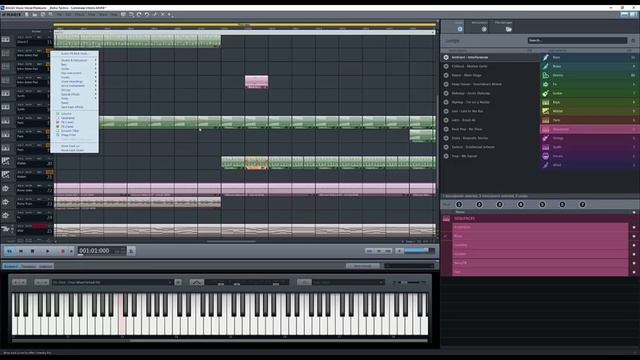Select the Mallet instrument category
This screenshot has width=640, height=360.
[x=589, y=111]
